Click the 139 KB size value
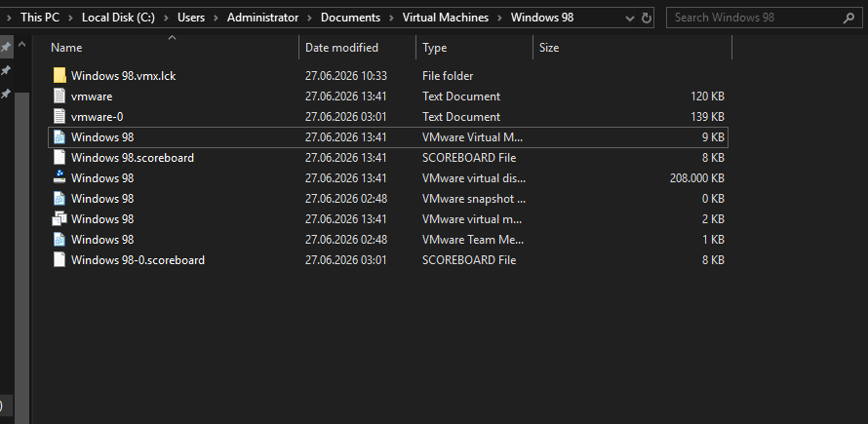Image resolution: width=868 pixels, height=424 pixels. [x=707, y=117]
